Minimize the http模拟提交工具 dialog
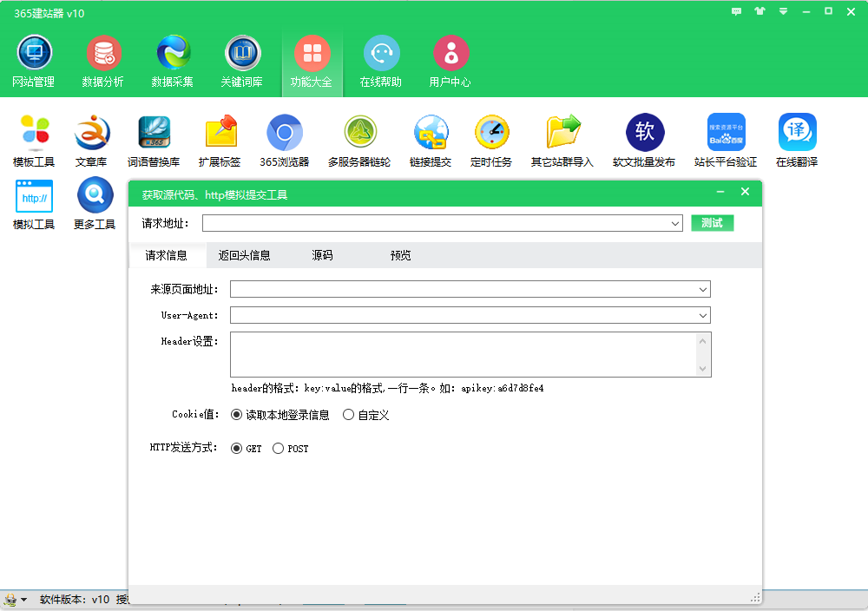 click(x=720, y=192)
